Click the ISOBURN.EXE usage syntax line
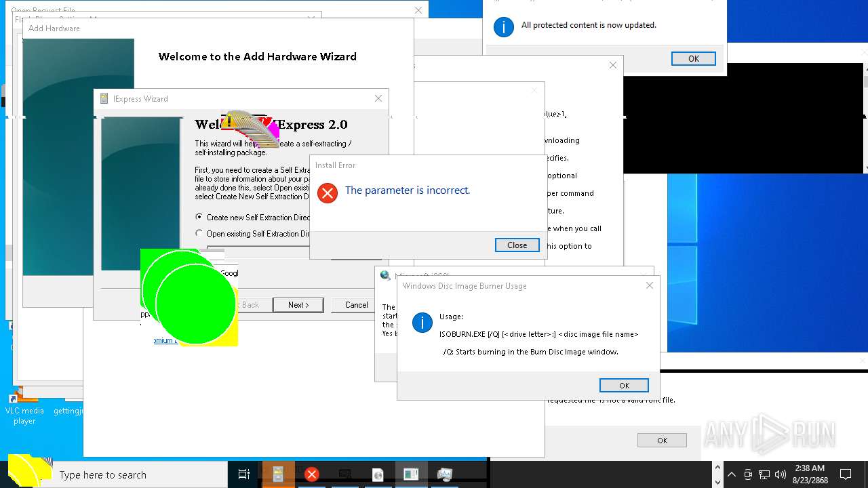This screenshot has width=868, height=488. coord(538,334)
